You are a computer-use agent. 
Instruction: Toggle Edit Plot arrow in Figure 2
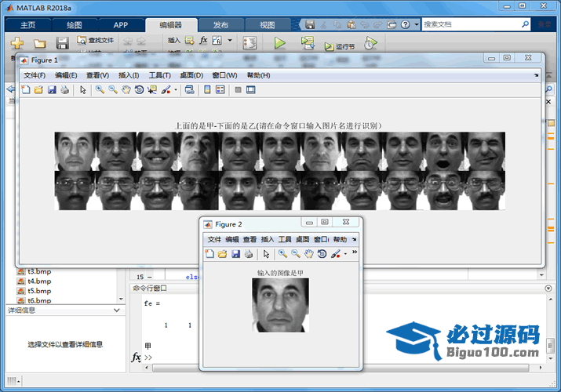[x=266, y=254]
